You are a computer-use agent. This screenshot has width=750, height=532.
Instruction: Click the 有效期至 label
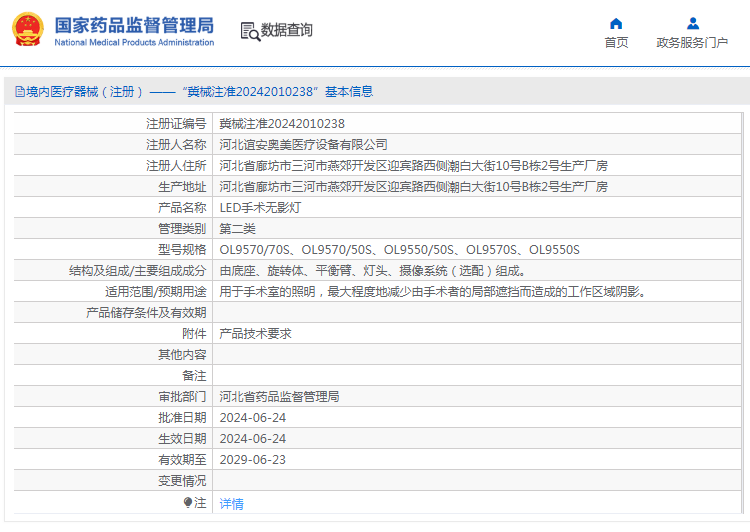[x=182, y=460]
